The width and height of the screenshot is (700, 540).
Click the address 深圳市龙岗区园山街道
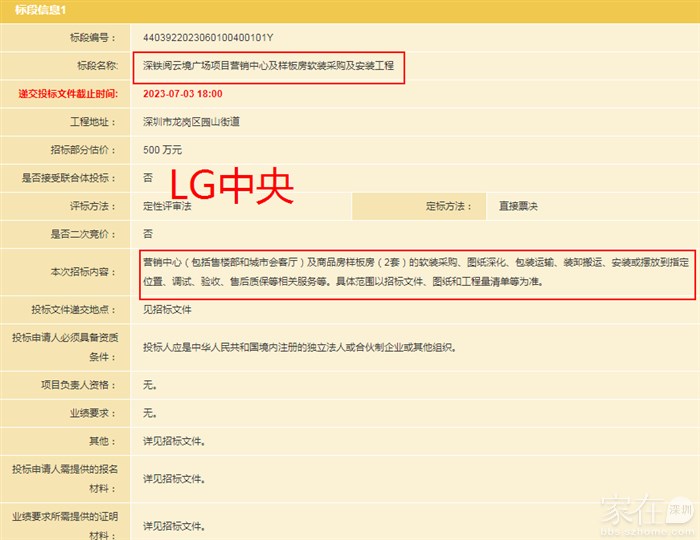point(191,122)
